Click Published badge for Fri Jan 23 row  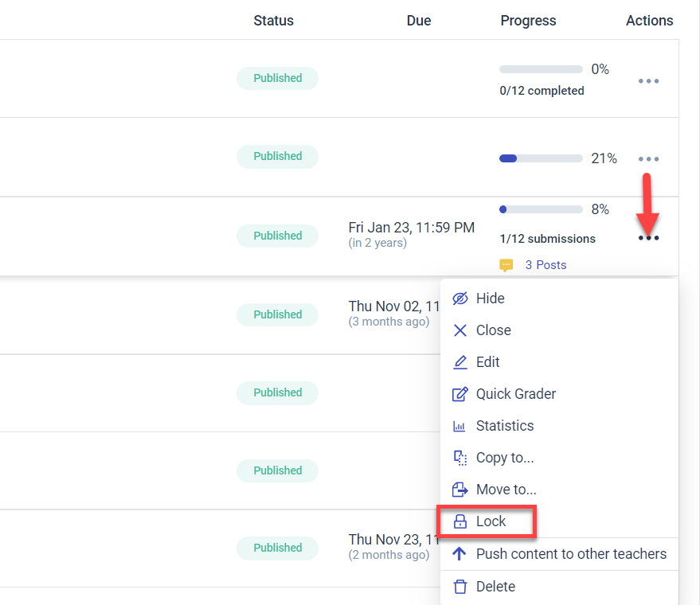click(277, 236)
